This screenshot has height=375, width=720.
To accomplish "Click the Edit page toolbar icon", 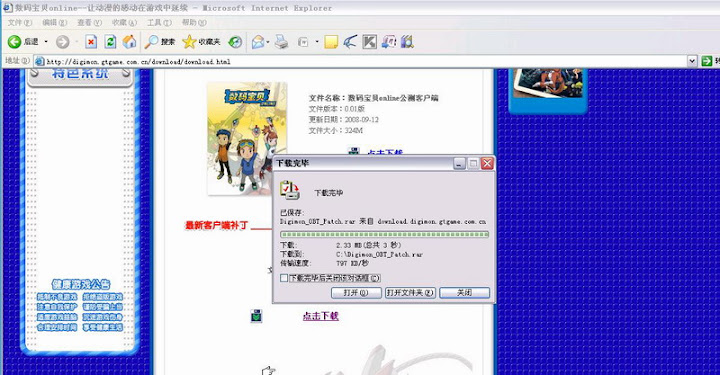I will coord(303,42).
